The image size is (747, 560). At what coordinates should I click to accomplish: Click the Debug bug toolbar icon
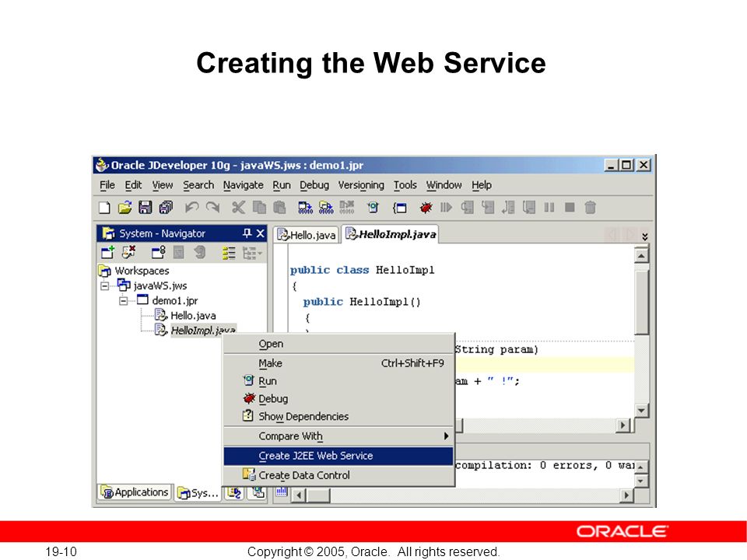point(426,208)
